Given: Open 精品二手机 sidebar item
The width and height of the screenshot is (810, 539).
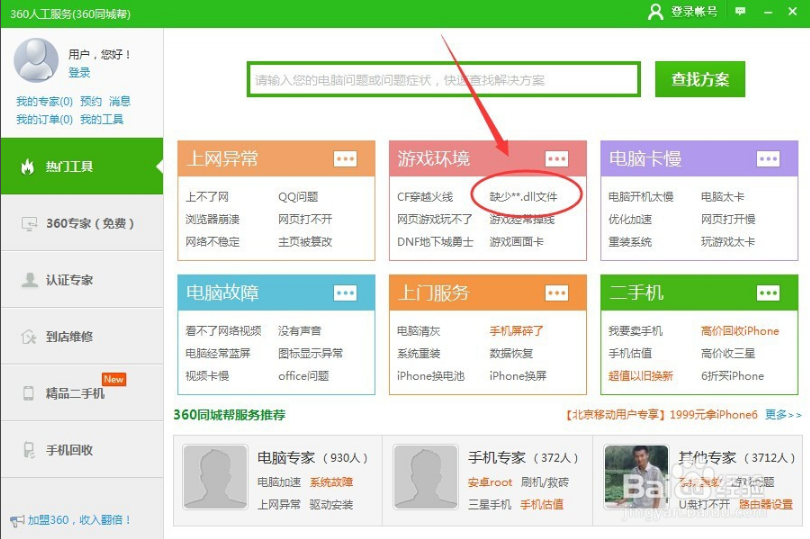Looking at the screenshot, I should pyautogui.click(x=81, y=393).
